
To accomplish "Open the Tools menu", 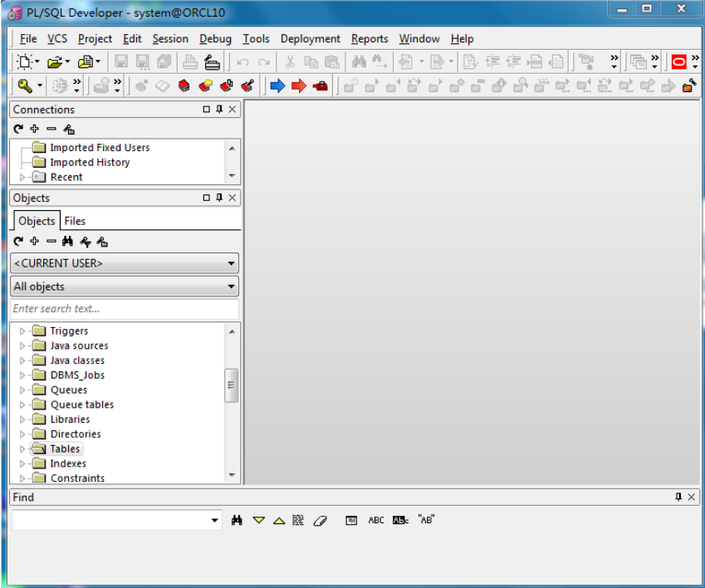I will click(256, 39).
